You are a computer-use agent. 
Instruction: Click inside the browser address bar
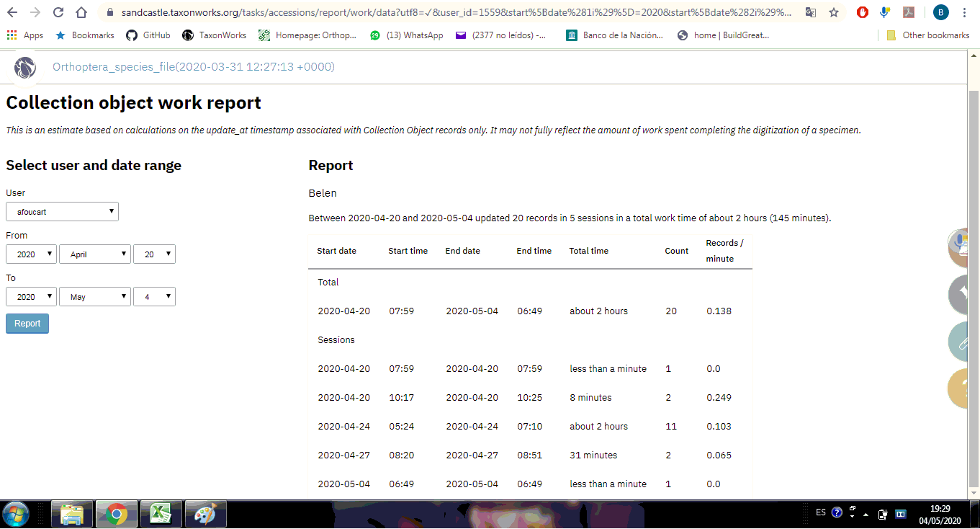(x=432, y=12)
